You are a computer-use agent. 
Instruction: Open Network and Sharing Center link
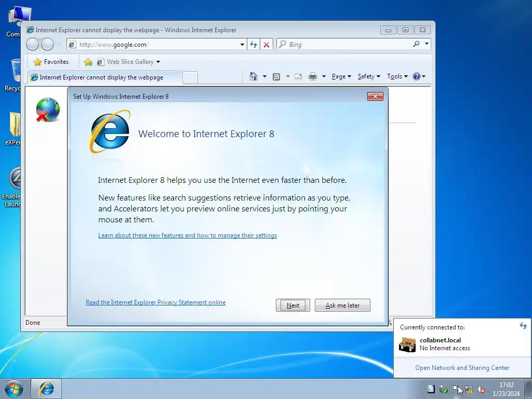462,368
